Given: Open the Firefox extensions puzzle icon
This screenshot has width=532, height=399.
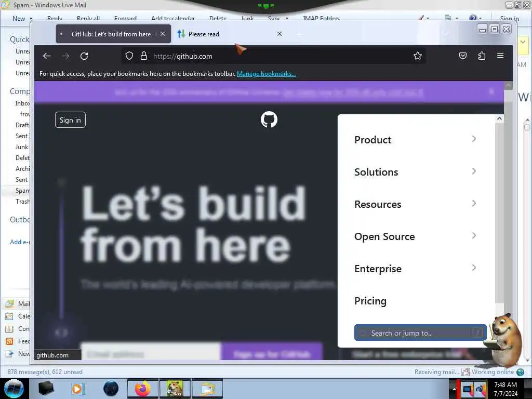Looking at the screenshot, I should pos(482,56).
